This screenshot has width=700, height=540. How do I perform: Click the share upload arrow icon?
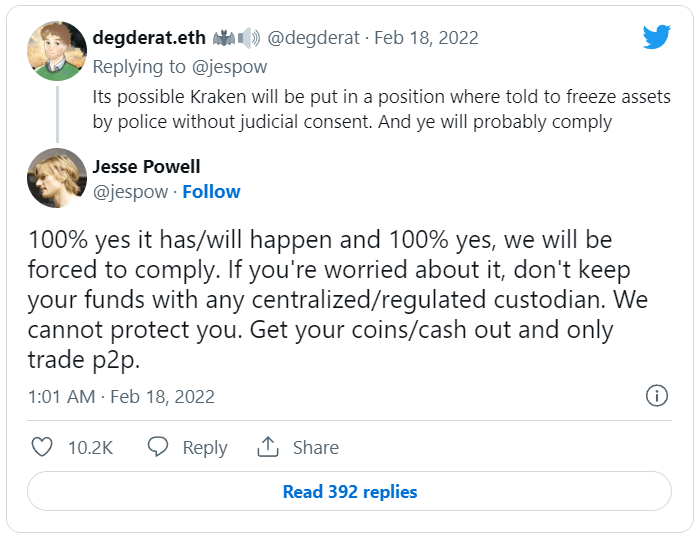coord(268,447)
